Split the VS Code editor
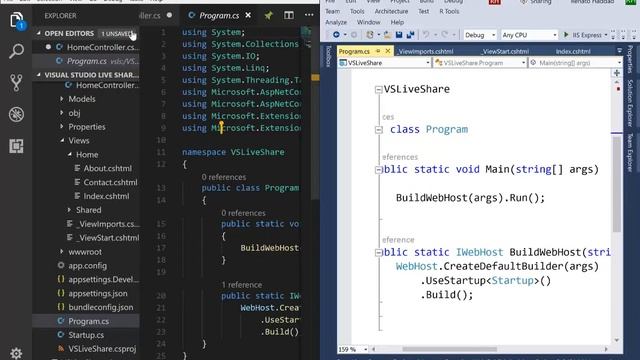 click(x=289, y=16)
